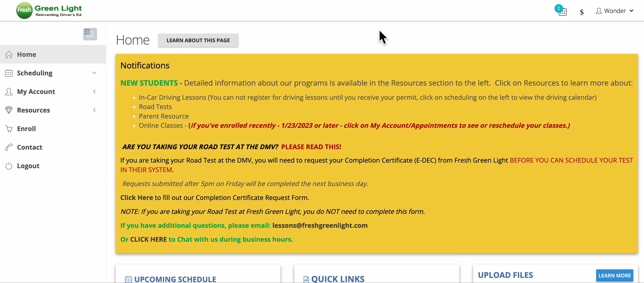Click the Quick Links heading
644x283 pixels.
pos(338,279)
